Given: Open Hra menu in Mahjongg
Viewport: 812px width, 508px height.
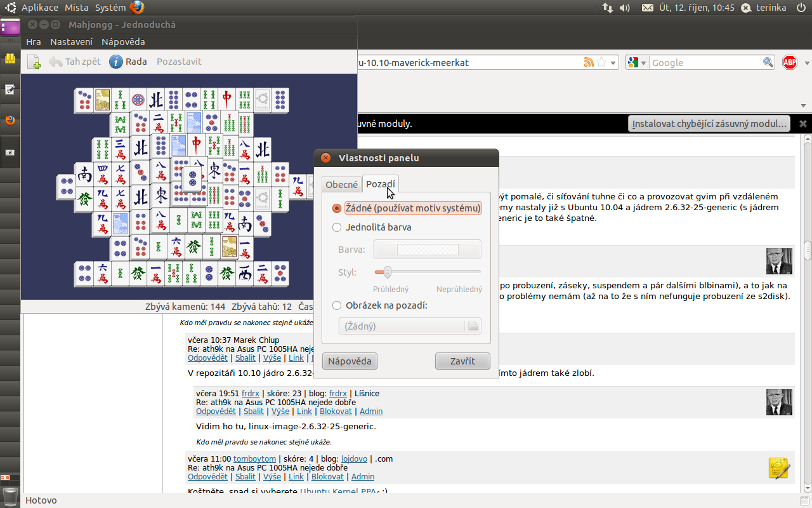Looking at the screenshot, I should click(x=34, y=42).
